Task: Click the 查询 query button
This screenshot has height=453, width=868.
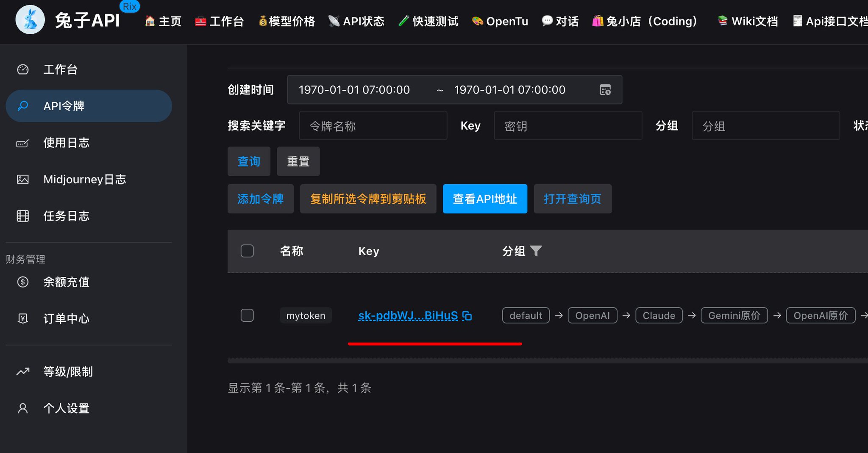Action: (249, 161)
